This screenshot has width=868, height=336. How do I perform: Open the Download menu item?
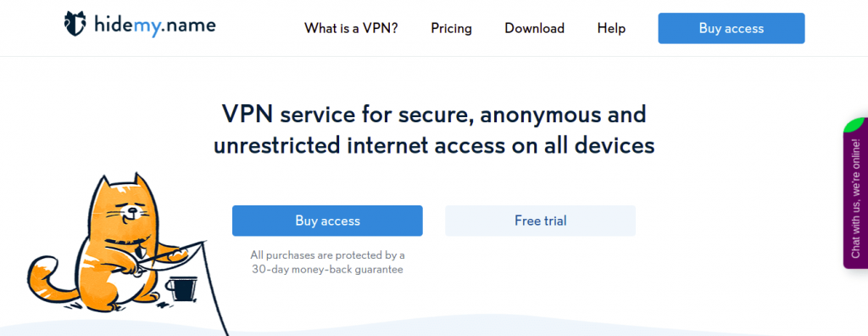pos(534,28)
